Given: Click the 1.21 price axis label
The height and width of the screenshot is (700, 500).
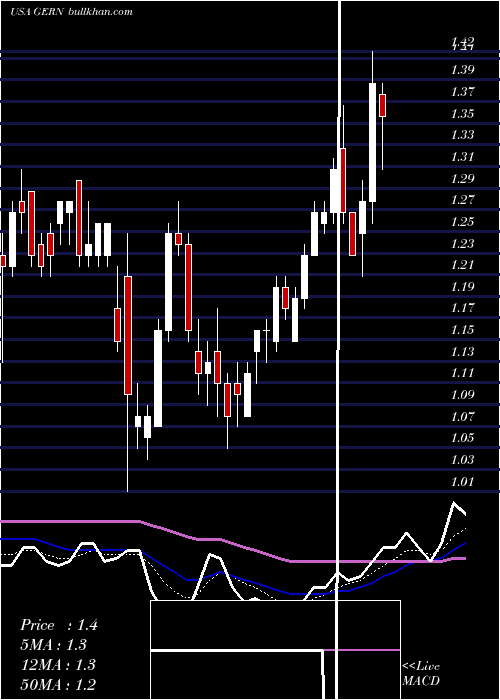Looking at the screenshot, I should coord(462,265).
